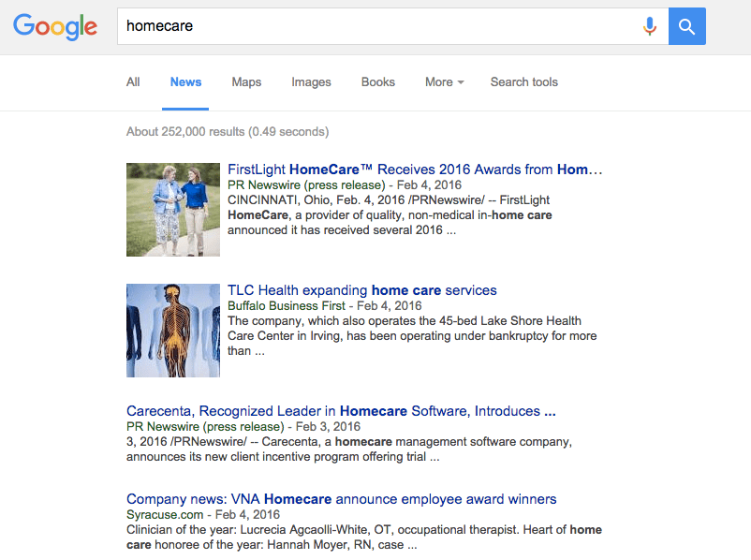Select the News tab
Viewport: 751px width, 560px height.
pos(185,81)
